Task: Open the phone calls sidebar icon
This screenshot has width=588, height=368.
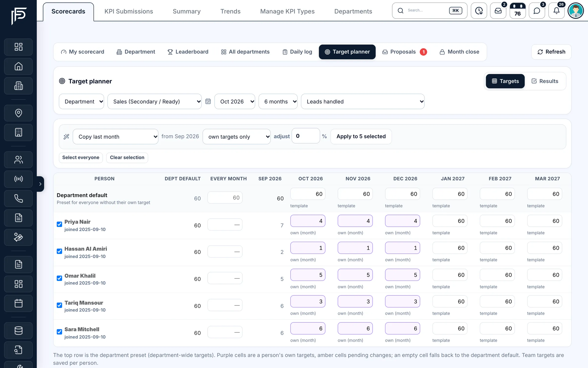Action: point(18,198)
